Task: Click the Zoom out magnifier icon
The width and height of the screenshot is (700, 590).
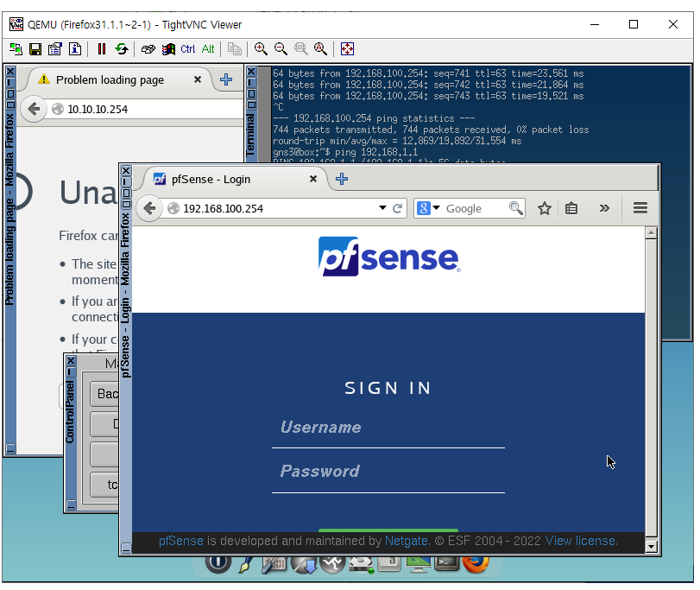Action: coord(281,49)
